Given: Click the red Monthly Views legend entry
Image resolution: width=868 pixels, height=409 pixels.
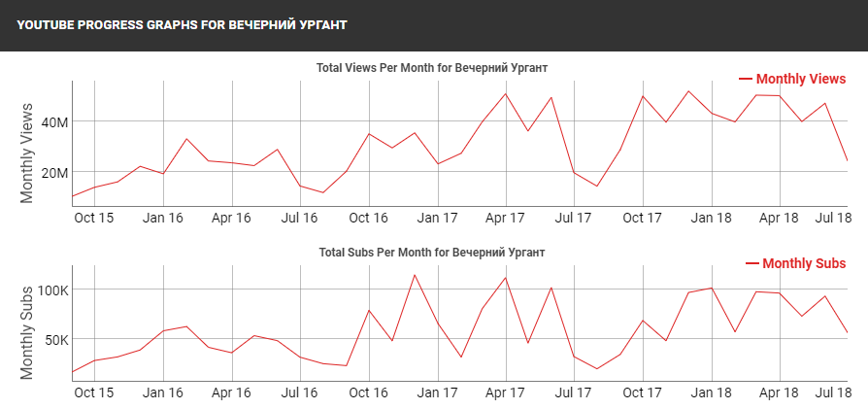Looking at the screenshot, I should tap(792, 80).
